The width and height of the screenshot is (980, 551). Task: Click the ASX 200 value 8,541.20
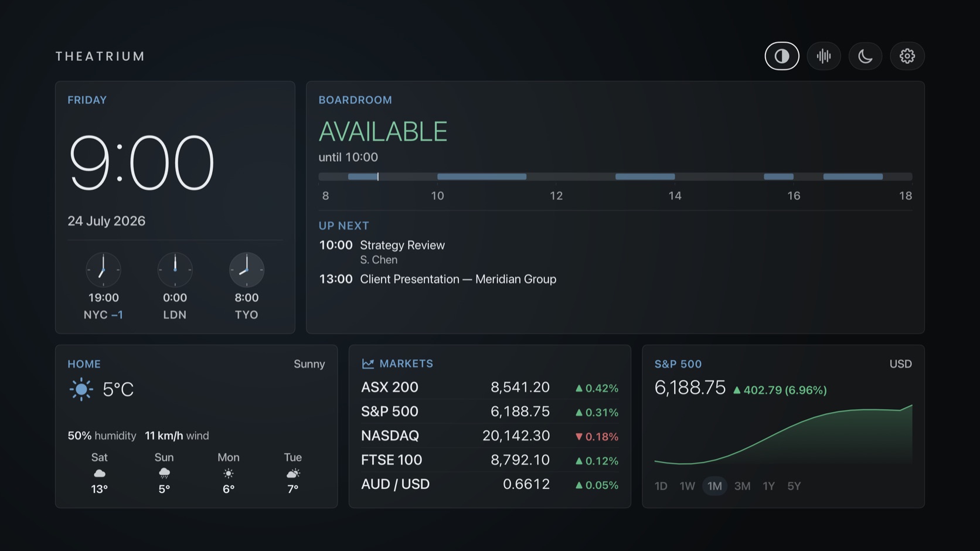pyautogui.click(x=520, y=387)
